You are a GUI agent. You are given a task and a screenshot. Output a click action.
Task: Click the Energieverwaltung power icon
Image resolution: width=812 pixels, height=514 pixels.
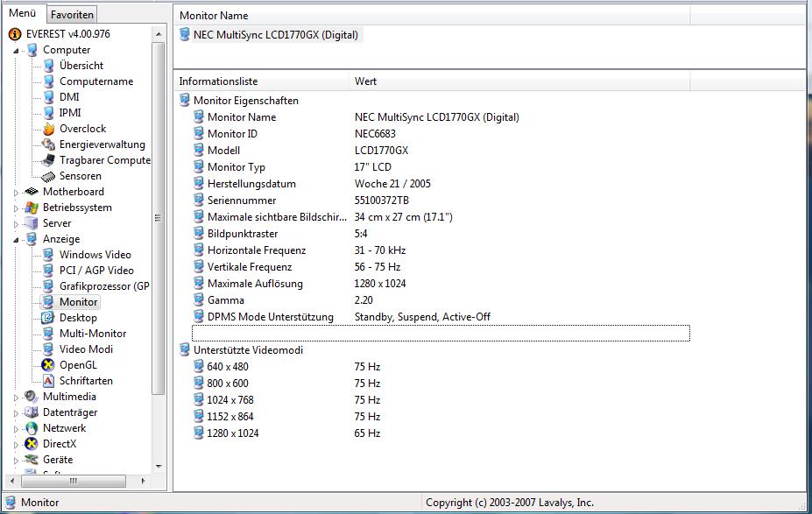pyautogui.click(x=49, y=144)
